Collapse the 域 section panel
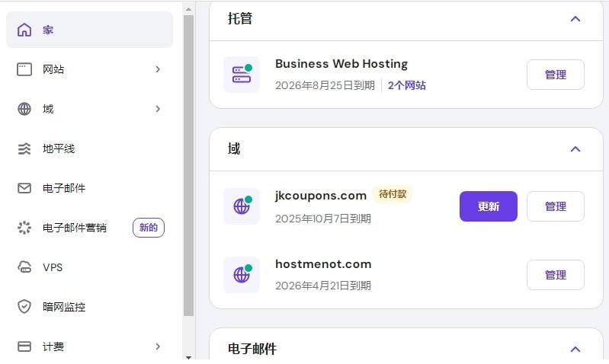The image size is (609, 364). click(575, 148)
